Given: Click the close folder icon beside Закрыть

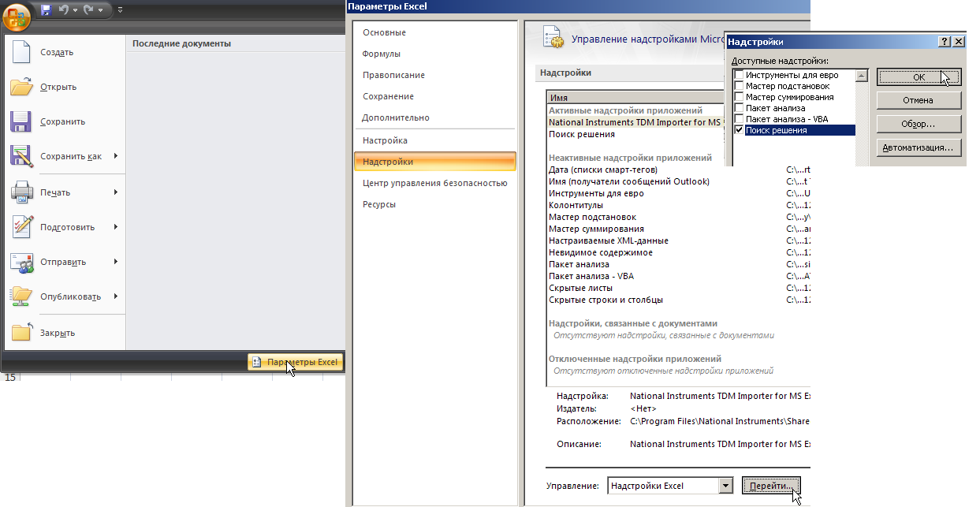Looking at the screenshot, I should tap(21, 332).
